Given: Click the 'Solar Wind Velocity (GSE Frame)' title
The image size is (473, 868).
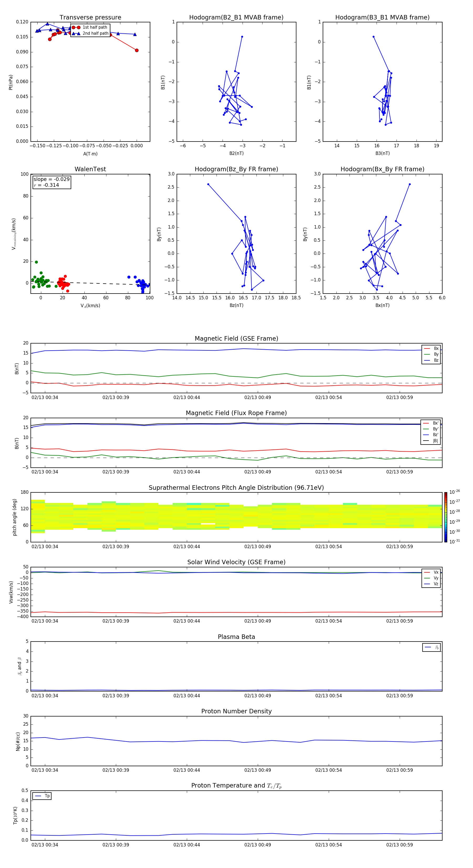Looking at the screenshot, I should coord(236,562).
